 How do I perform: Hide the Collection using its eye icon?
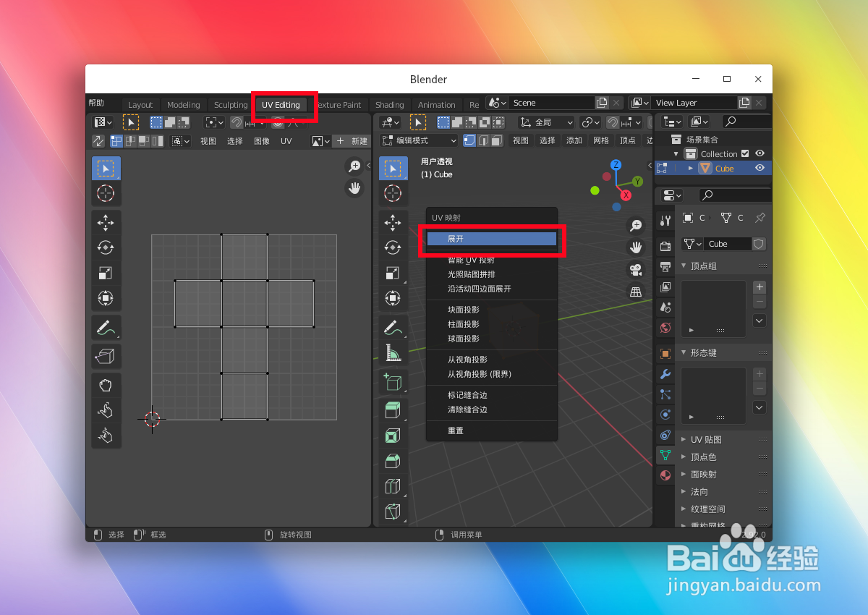click(x=760, y=153)
